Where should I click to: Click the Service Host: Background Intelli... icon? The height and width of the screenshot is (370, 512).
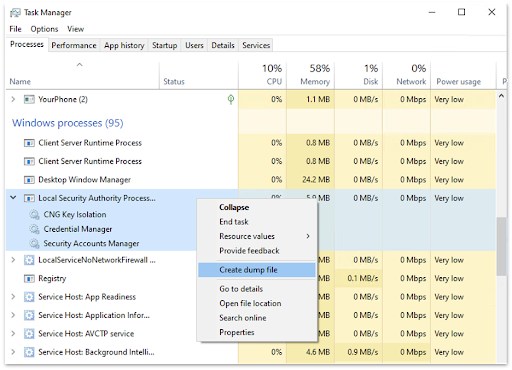pyautogui.click(x=29, y=352)
